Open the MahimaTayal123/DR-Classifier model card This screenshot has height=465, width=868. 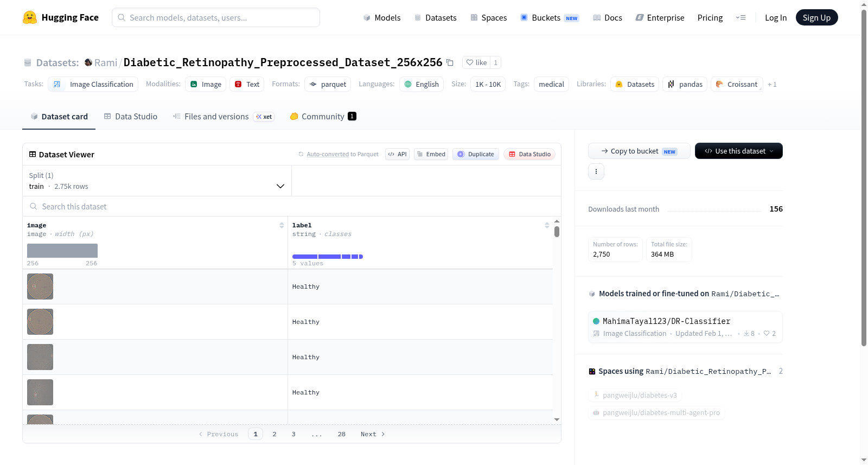(685, 327)
